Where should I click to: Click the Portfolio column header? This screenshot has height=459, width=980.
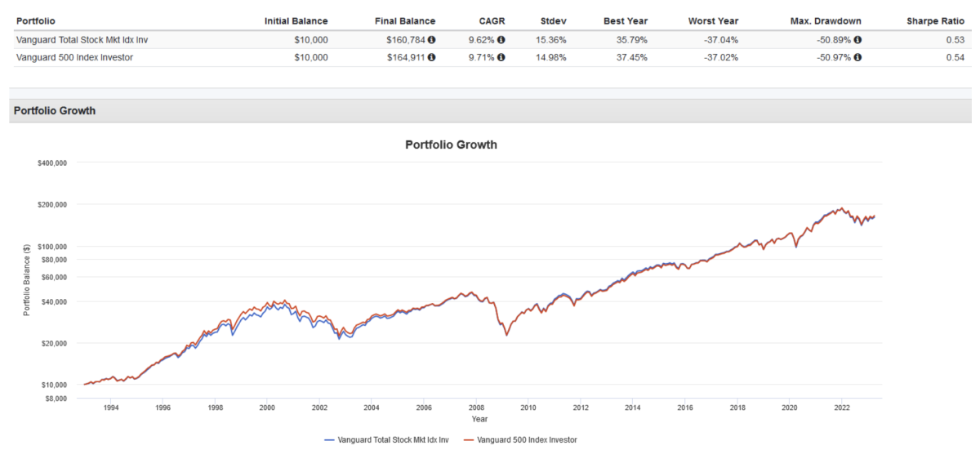pyautogui.click(x=36, y=21)
